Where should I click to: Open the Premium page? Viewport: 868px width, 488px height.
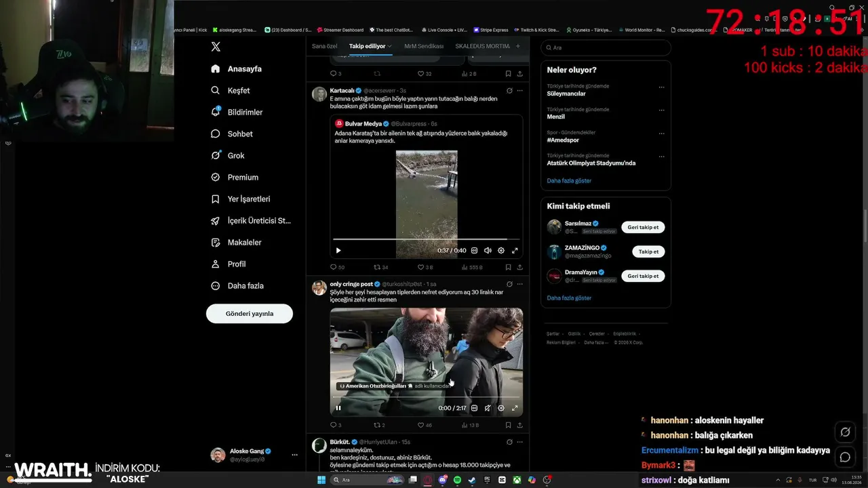pos(235,177)
